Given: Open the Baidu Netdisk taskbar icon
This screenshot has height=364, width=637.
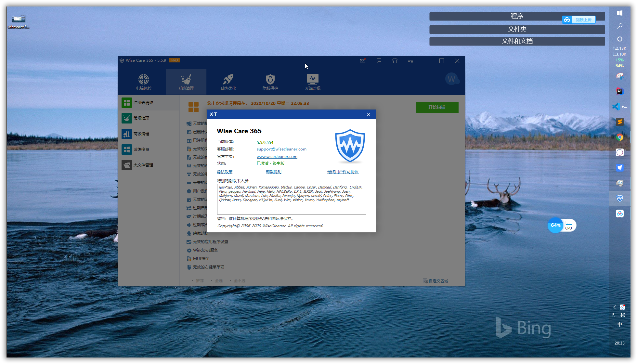Looking at the screenshot, I should click(620, 214).
